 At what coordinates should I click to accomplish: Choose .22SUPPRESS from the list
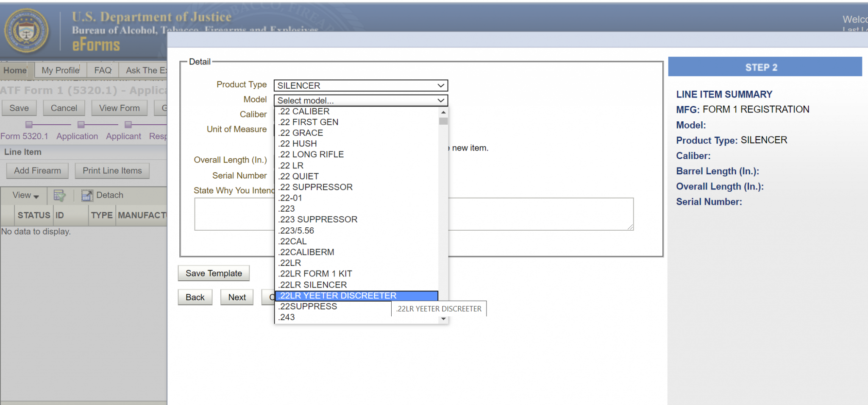(333, 307)
